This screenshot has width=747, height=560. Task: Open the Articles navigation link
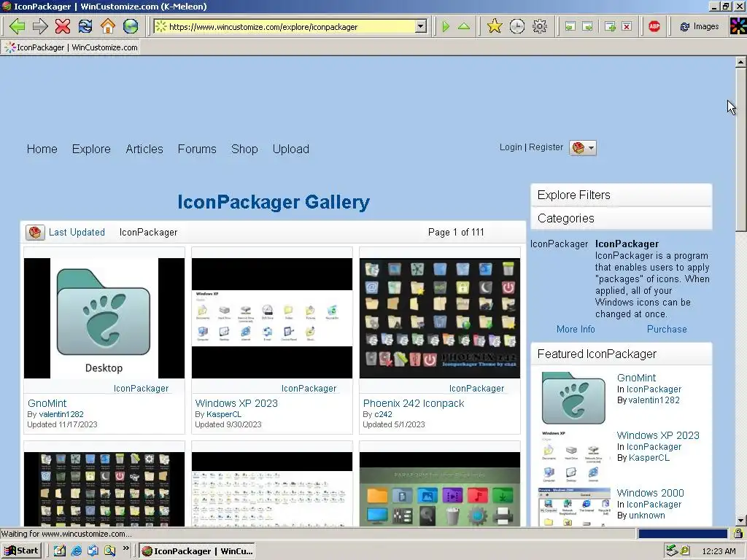point(144,149)
